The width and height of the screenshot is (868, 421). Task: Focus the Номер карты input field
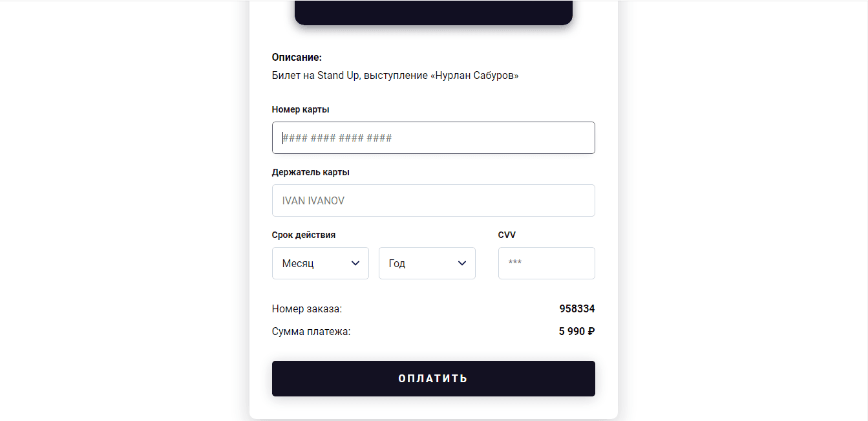(x=433, y=138)
